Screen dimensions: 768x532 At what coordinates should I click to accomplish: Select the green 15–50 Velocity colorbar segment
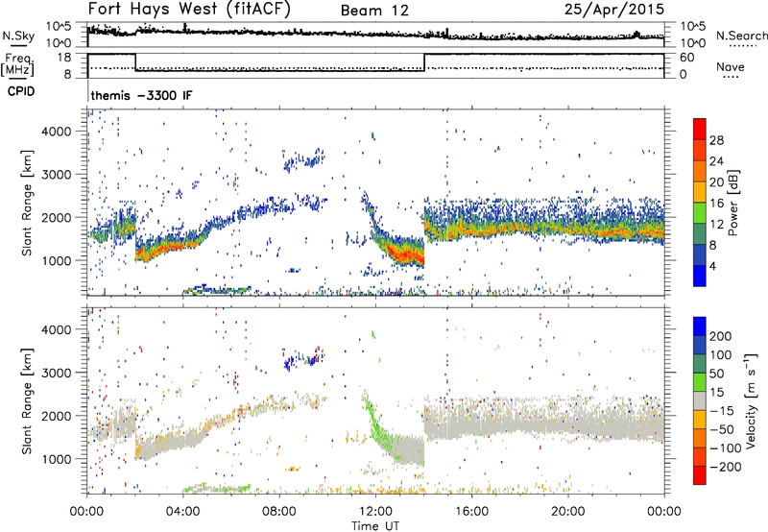pyautogui.click(x=700, y=382)
